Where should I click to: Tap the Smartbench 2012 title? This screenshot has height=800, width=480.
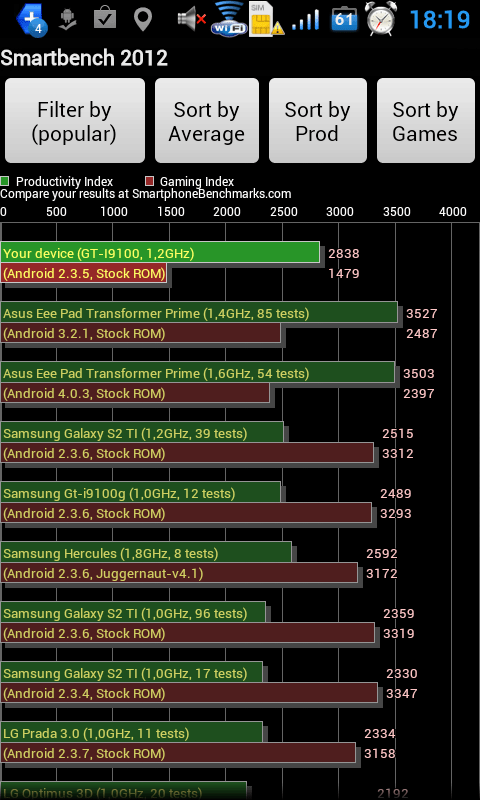click(84, 59)
